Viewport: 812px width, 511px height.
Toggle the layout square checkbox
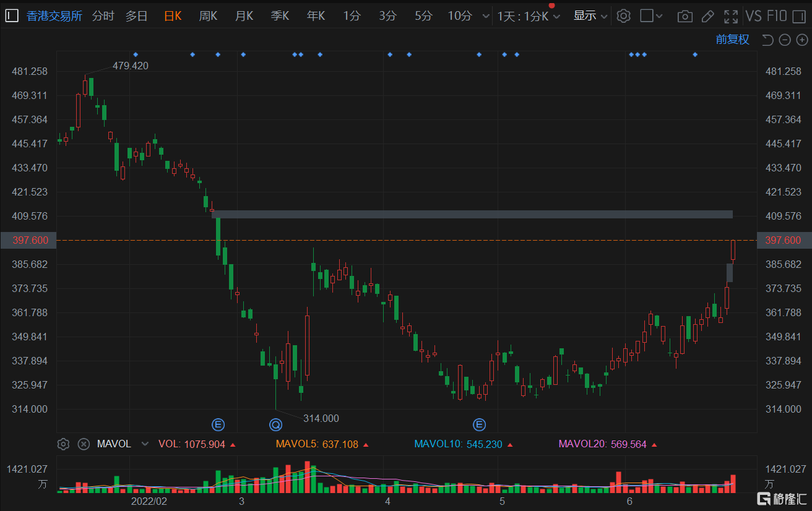click(647, 16)
